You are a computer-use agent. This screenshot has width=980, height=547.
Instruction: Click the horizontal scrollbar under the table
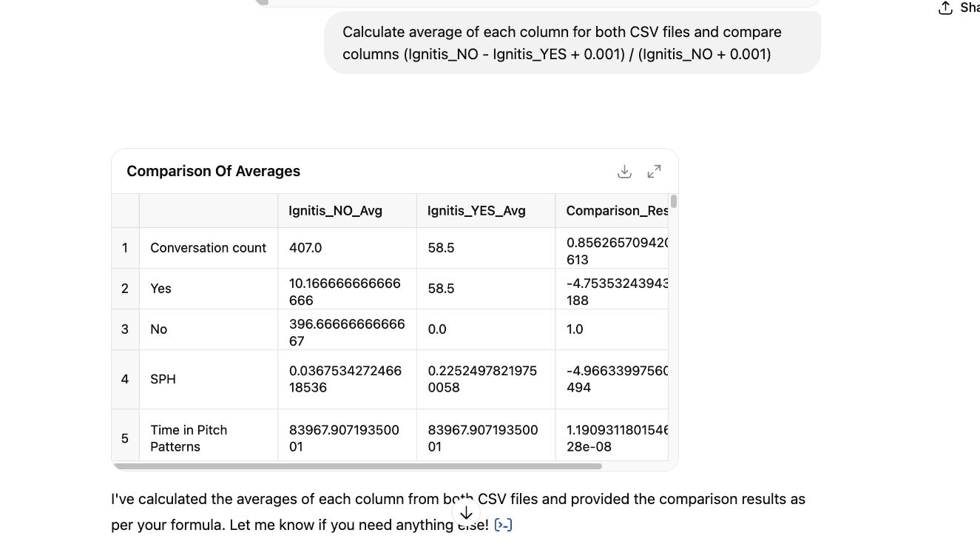[358, 466]
